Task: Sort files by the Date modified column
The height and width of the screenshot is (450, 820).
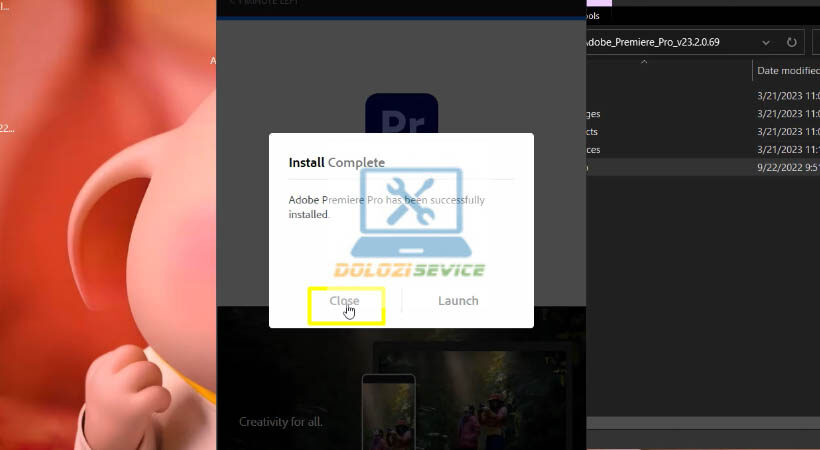Action: [787, 70]
